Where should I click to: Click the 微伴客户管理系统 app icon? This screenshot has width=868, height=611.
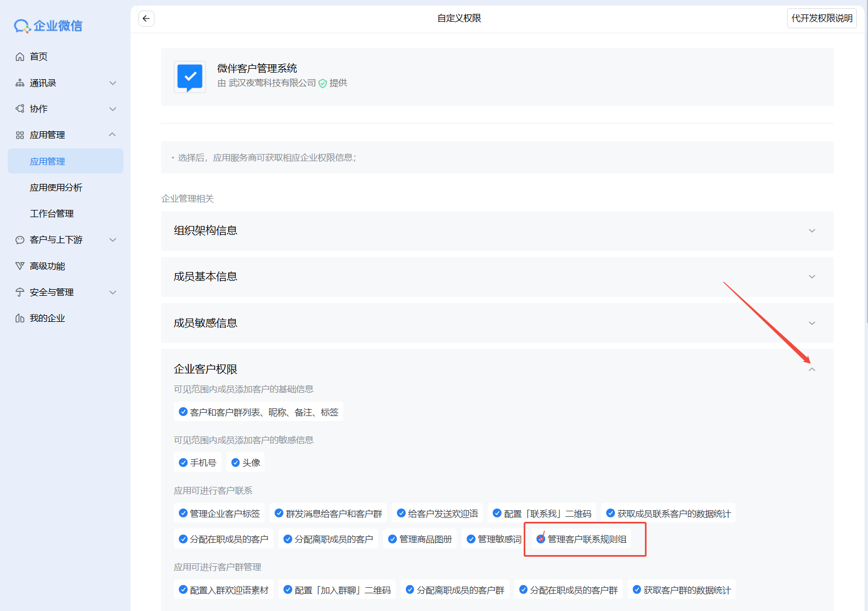click(x=190, y=77)
